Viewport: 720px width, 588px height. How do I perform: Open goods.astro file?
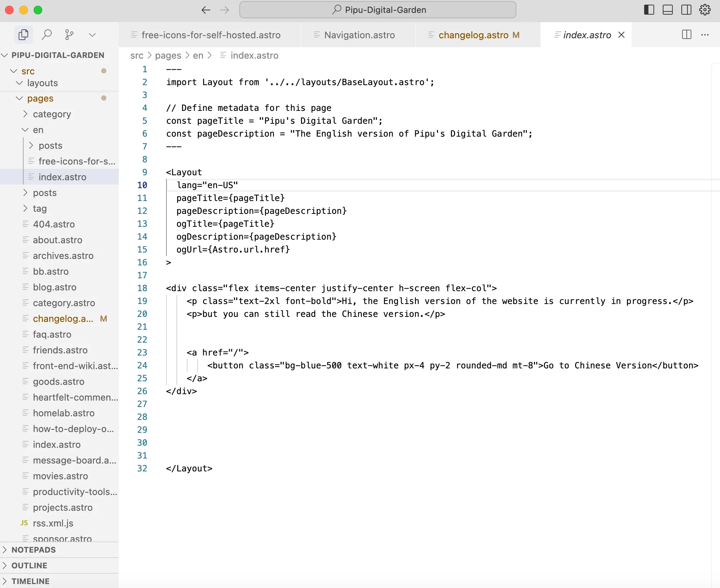click(x=59, y=382)
